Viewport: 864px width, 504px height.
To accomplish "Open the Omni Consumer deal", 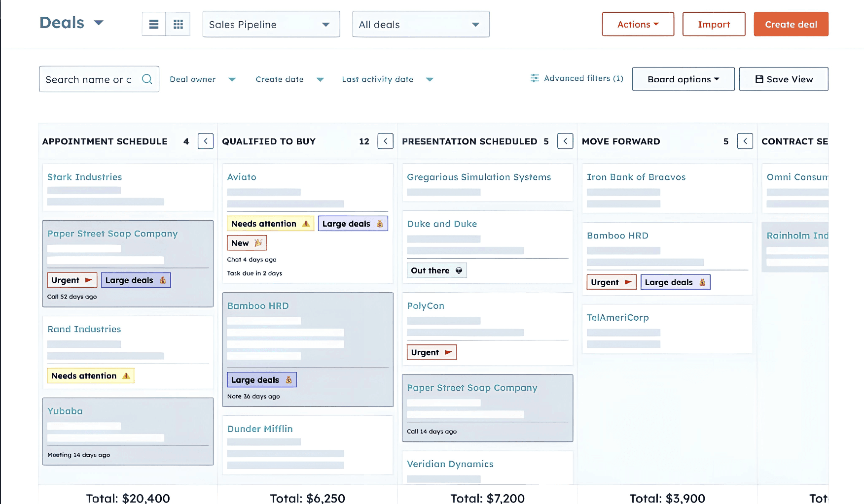I will coord(797,177).
